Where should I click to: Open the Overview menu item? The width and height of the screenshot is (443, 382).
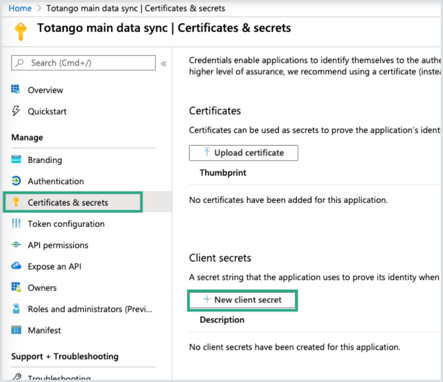[45, 90]
